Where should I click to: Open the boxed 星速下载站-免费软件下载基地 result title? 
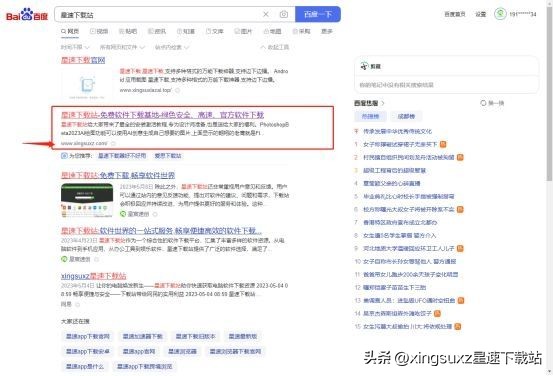(163, 115)
